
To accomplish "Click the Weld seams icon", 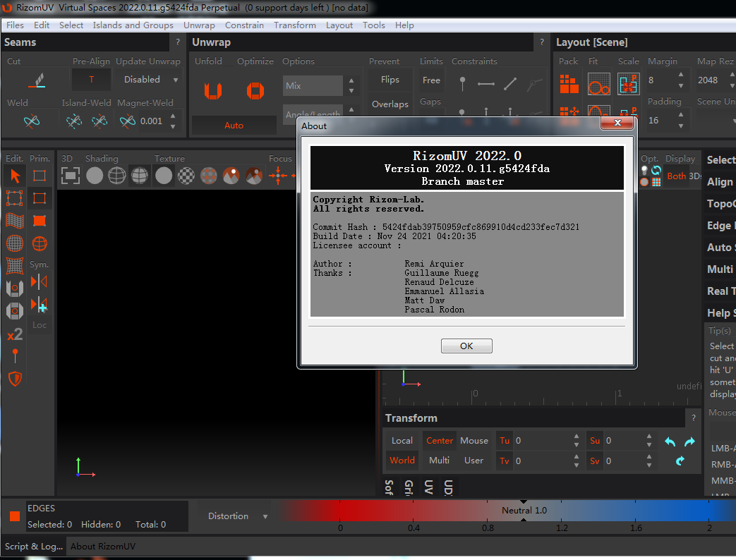I will pos(31,121).
